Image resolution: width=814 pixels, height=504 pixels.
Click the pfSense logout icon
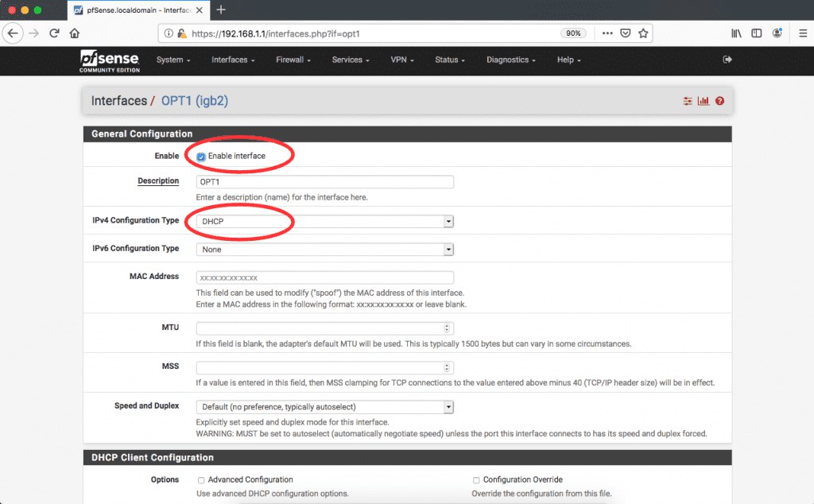[727, 60]
